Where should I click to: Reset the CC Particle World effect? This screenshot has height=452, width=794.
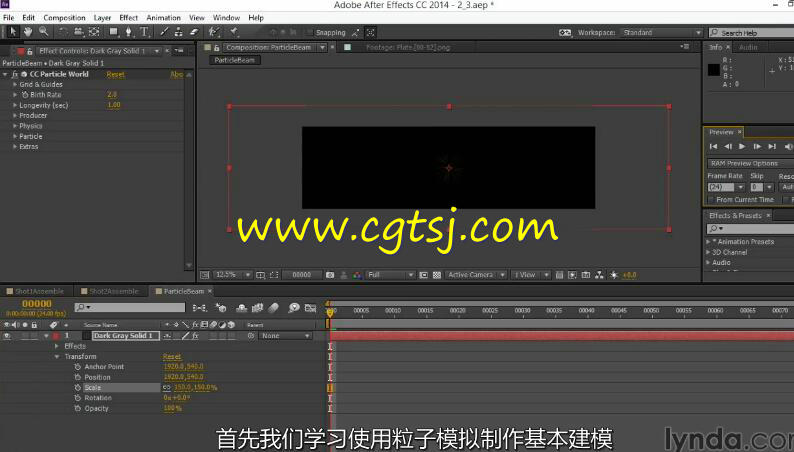pos(115,74)
